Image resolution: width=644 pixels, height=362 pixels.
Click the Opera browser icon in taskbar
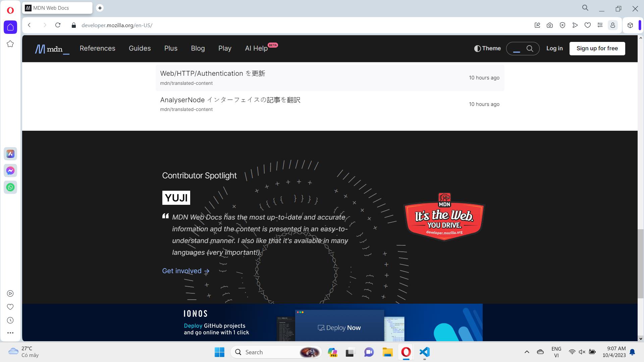(406, 352)
